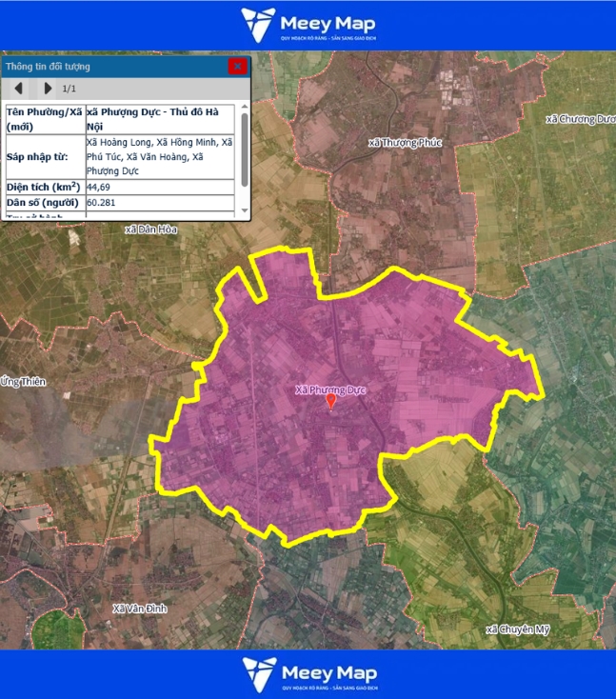Click the xã Chương Dương label on map
The width and height of the screenshot is (616, 699).
click(x=580, y=119)
